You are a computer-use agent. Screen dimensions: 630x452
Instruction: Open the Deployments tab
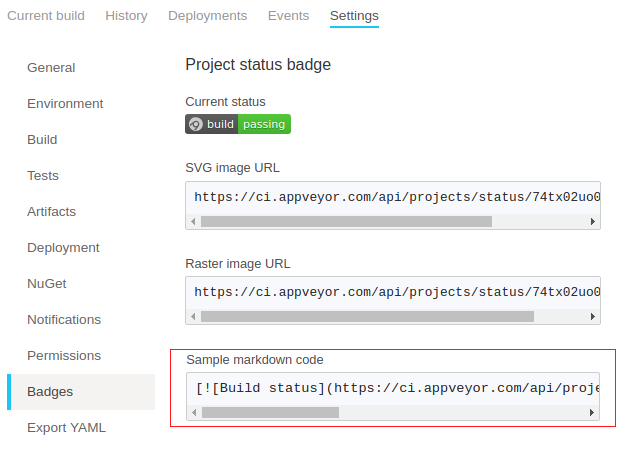pyautogui.click(x=207, y=16)
